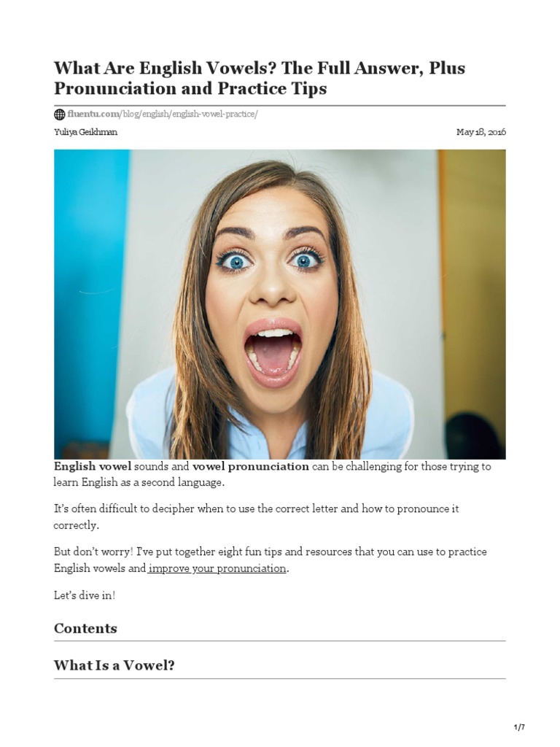Select the 'Contents' section heading
560x747 pixels.
pos(86,628)
